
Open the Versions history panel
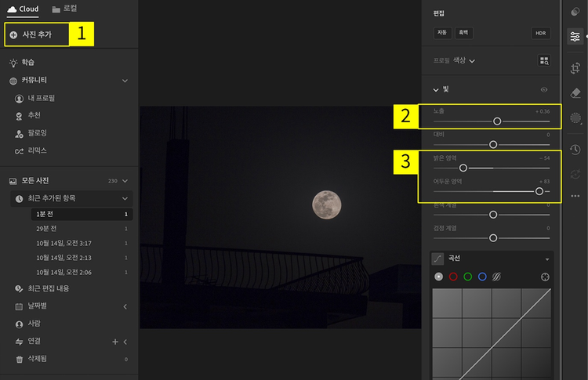point(575,149)
